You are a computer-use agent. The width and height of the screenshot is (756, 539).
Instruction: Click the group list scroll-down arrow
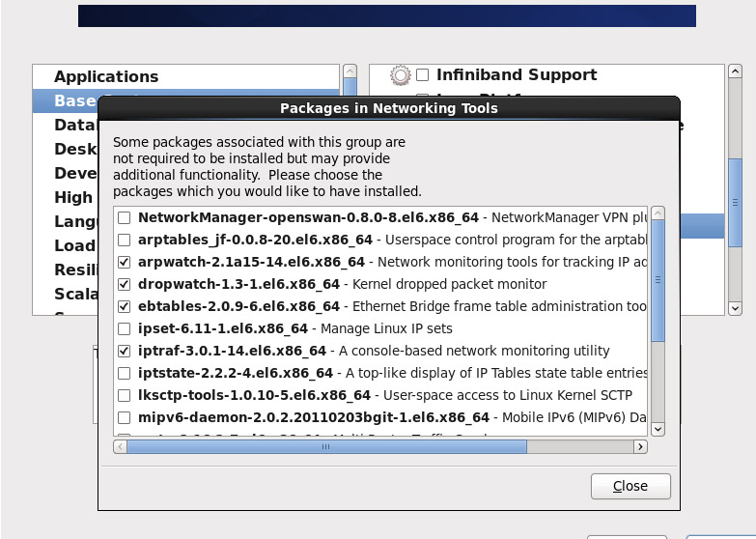(735, 308)
